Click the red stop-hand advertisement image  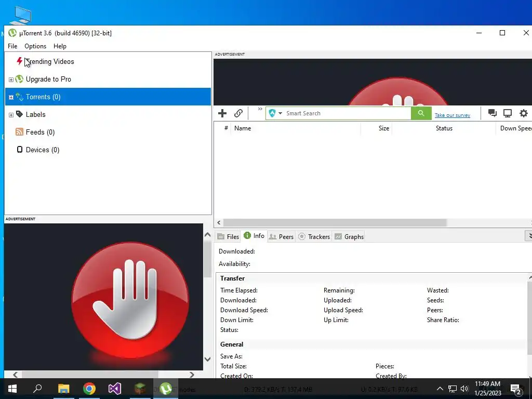pyautogui.click(x=103, y=297)
